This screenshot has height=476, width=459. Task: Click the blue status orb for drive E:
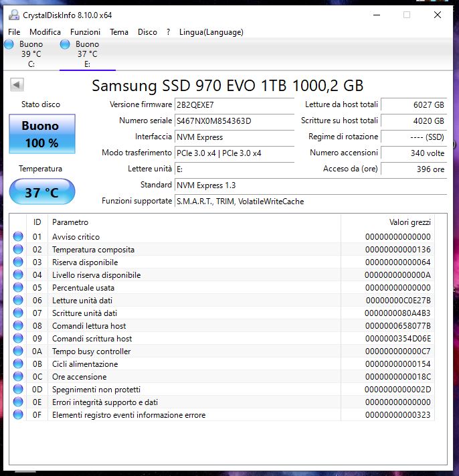65,44
